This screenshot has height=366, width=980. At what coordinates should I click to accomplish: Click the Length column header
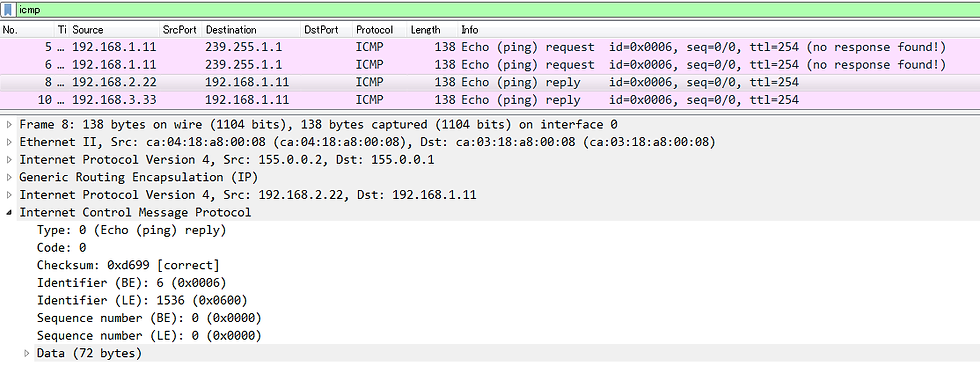pyautogui.click(x=433, y=29)
